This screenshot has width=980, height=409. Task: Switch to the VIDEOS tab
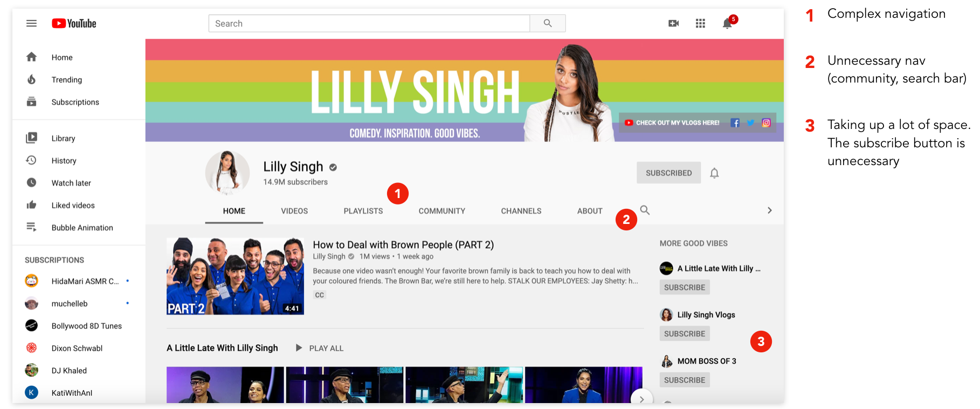294,211
